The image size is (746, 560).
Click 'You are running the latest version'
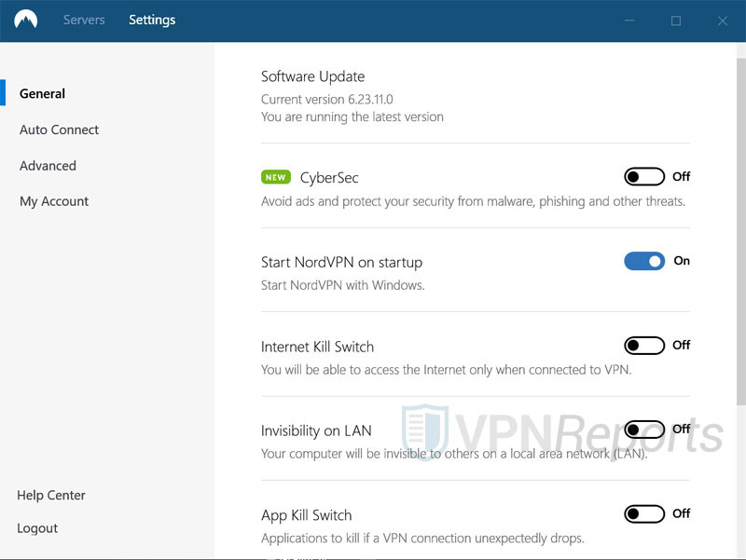click(352, 116)
